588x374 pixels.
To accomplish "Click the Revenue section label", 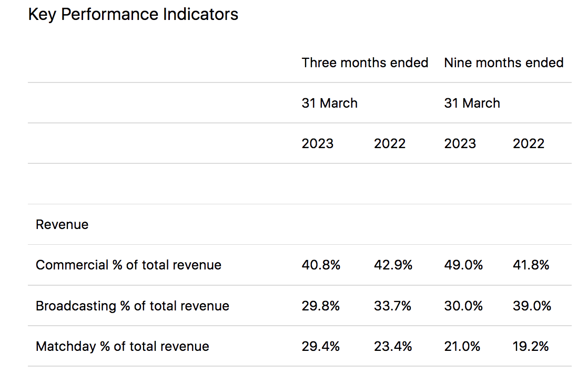I will click(62, 224).
